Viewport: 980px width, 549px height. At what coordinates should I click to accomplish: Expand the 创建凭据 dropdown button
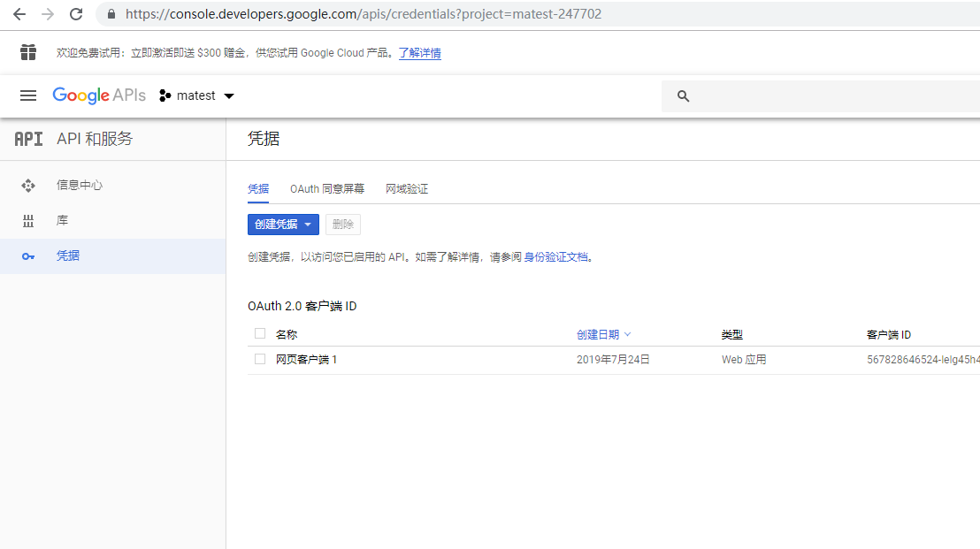click(283, 225)
